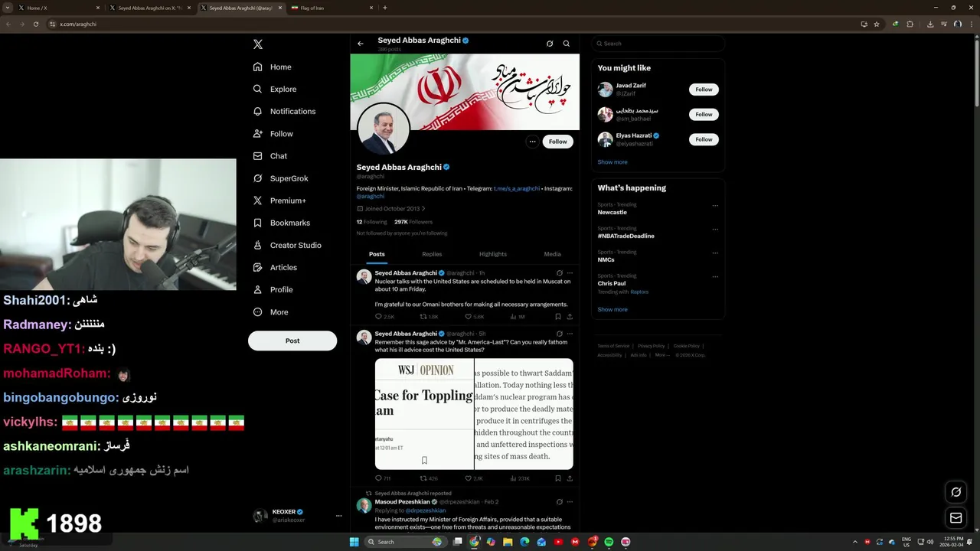Bookmark page with address bar star

877,24
